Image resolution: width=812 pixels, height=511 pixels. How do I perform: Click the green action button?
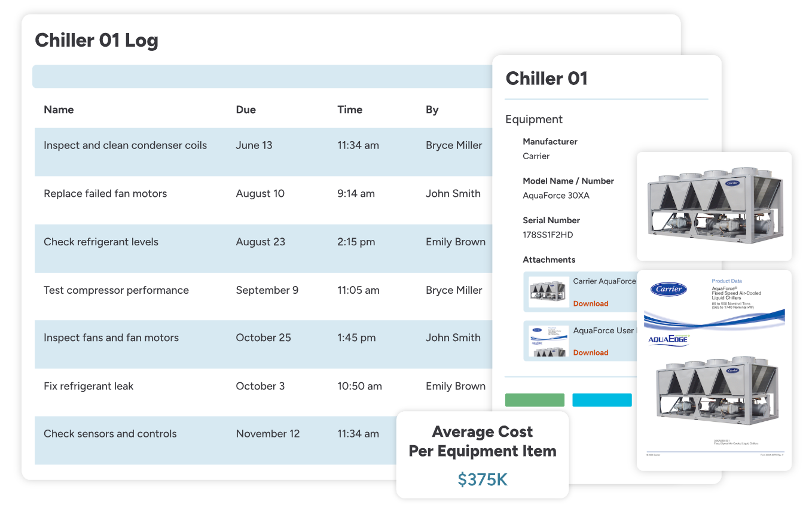pos(535,400)
